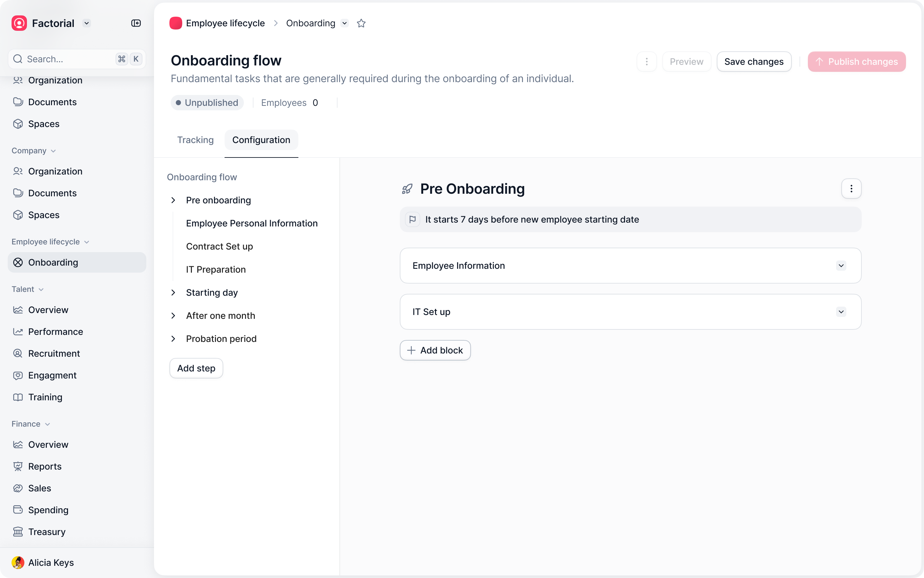Viewport: 924px width, 578px height.
Task: Click Alicia Keys profile avatar
Action: (18, 562)
